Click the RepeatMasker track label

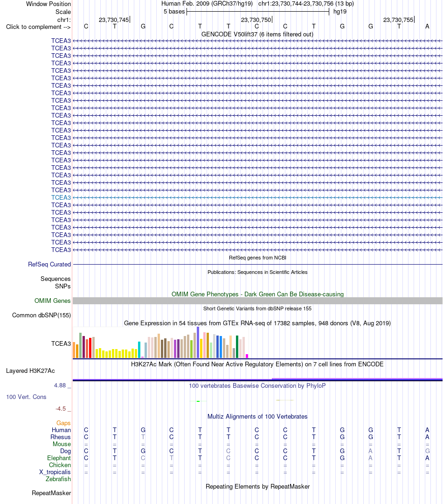tap(51, 493)
